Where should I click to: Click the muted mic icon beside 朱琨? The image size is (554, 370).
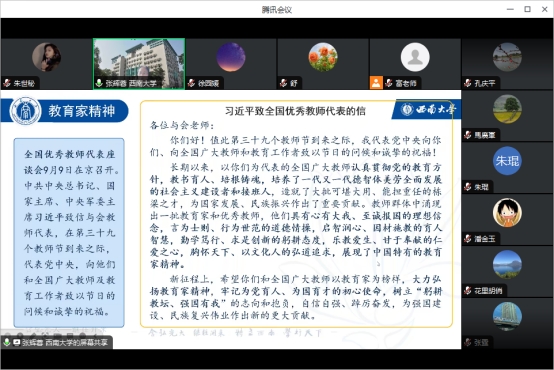[x=468, y=187]
